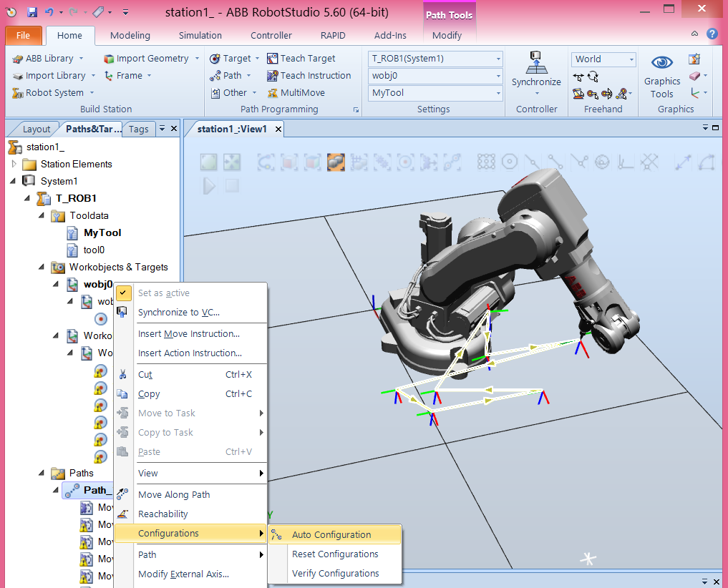
Task: Click the Graphics Tools eye icon
Action: pyautogui.click(x=661, y=63)
